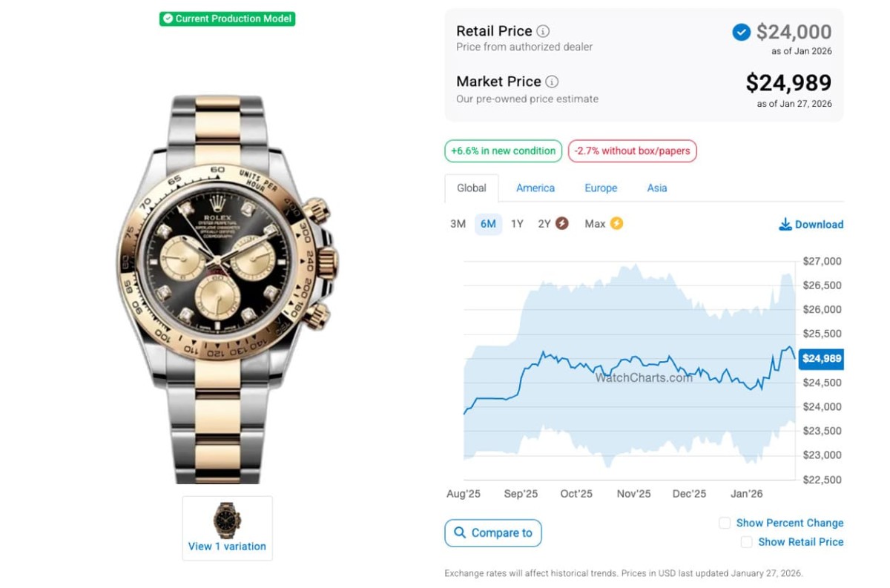Screen dimensions: 890x588
Task: Enable the Show Percent Change checkbox
Action: pyautogui.click(x=725, y=523)
